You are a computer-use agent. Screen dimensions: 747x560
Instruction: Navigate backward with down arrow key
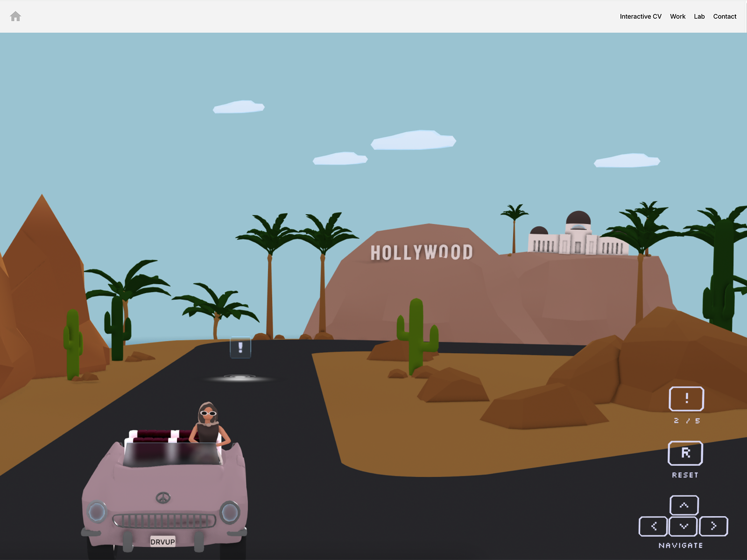684,526
